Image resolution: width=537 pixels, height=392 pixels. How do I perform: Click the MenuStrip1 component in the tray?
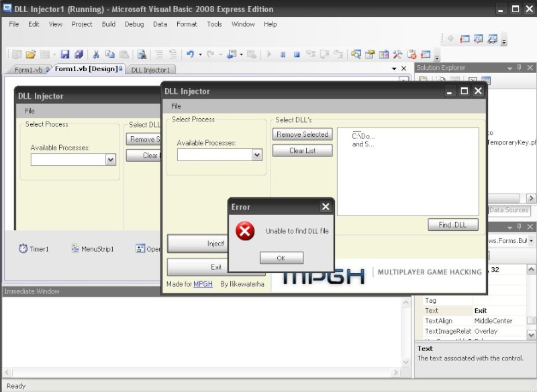coord(93,248)
